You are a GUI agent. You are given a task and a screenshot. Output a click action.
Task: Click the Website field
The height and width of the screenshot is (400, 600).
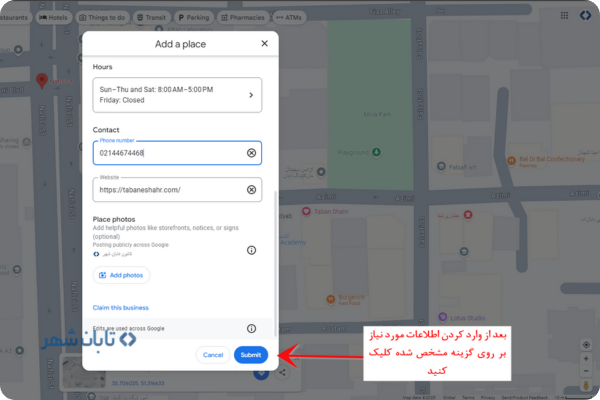(177, 189)
